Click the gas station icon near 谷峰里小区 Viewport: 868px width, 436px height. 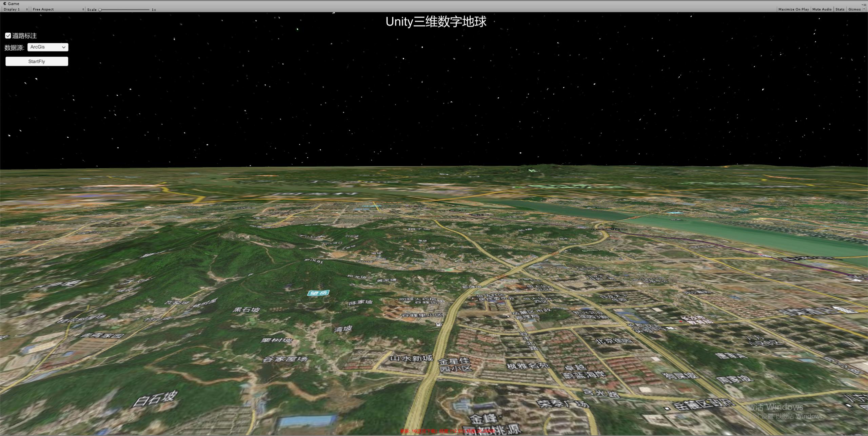coord(438,324)
